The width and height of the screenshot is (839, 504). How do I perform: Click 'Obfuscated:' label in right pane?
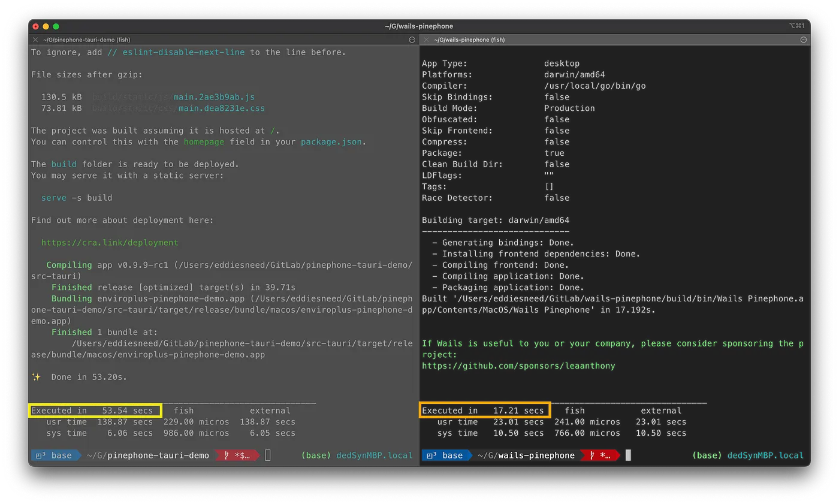pyautogui.click(x=449, y=119)
